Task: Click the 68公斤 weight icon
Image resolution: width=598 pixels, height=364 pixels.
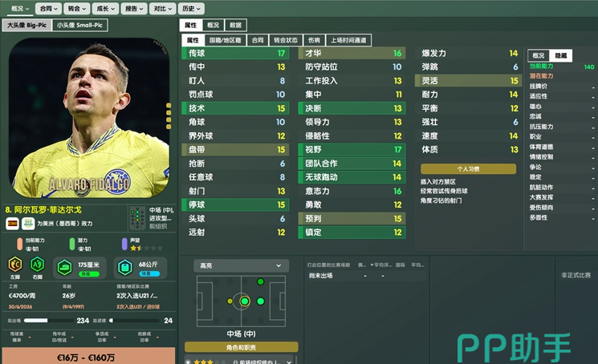Action: (x=125, y=267)
